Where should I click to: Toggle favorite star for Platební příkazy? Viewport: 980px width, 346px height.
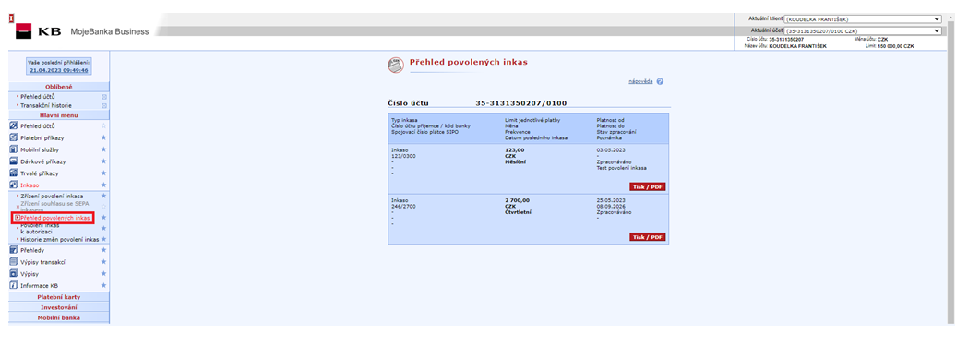tap(103, 137)
